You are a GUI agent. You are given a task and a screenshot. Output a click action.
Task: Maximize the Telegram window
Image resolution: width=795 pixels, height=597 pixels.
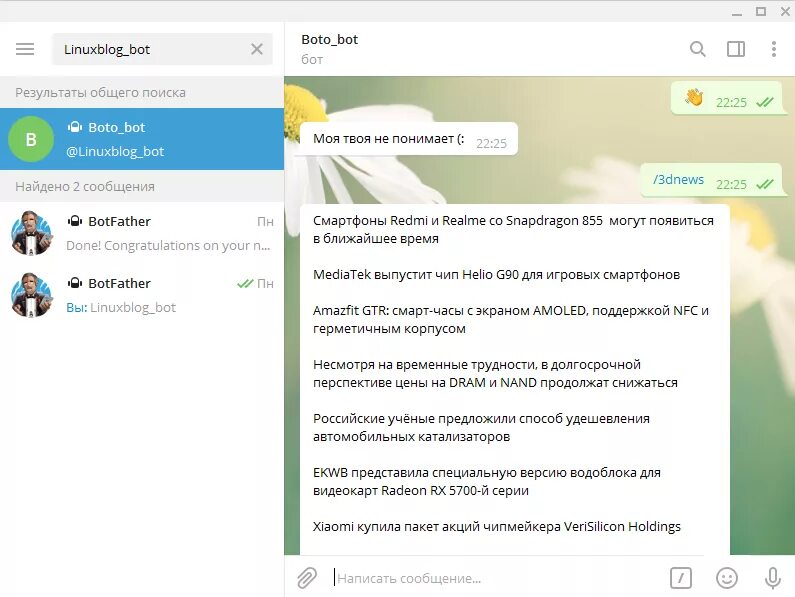[761, 11]
